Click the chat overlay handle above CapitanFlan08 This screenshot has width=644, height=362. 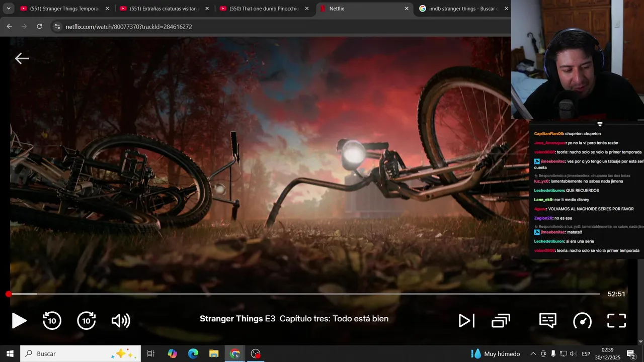pyautogui.click(x=600, y=124)
